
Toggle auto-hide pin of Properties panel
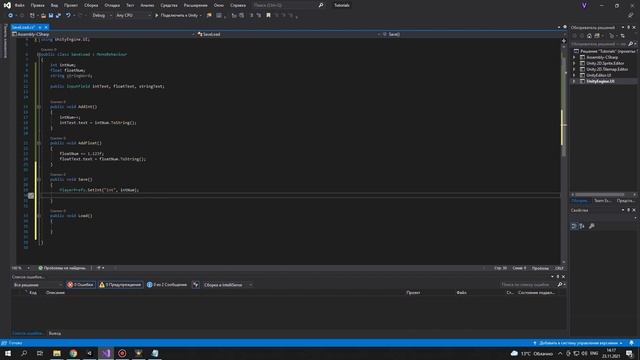(x=628, y=210)
